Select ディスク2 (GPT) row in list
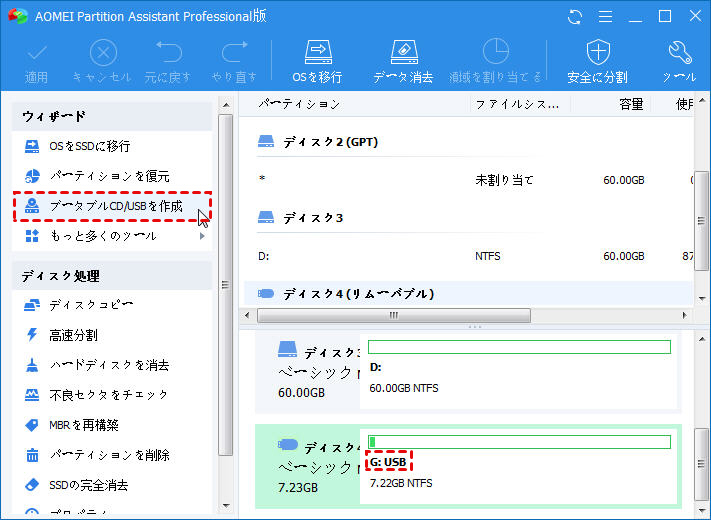The image size is (711, 520). click(x=467, y=142)
